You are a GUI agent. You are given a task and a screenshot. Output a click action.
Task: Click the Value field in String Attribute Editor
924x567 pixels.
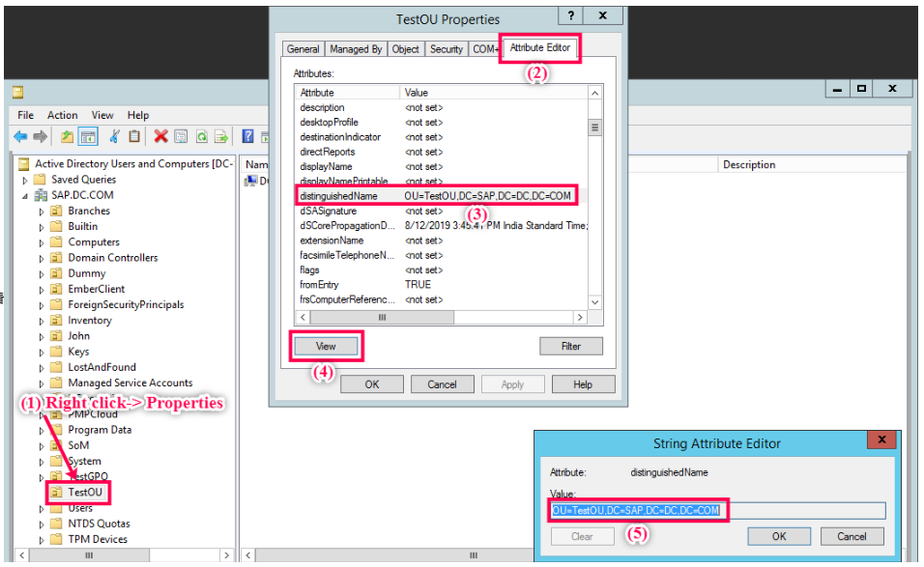(717, 510)
